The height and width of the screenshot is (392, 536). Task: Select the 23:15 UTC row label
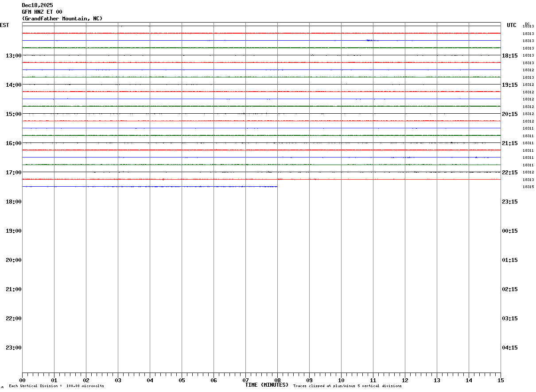pos(510,201)
